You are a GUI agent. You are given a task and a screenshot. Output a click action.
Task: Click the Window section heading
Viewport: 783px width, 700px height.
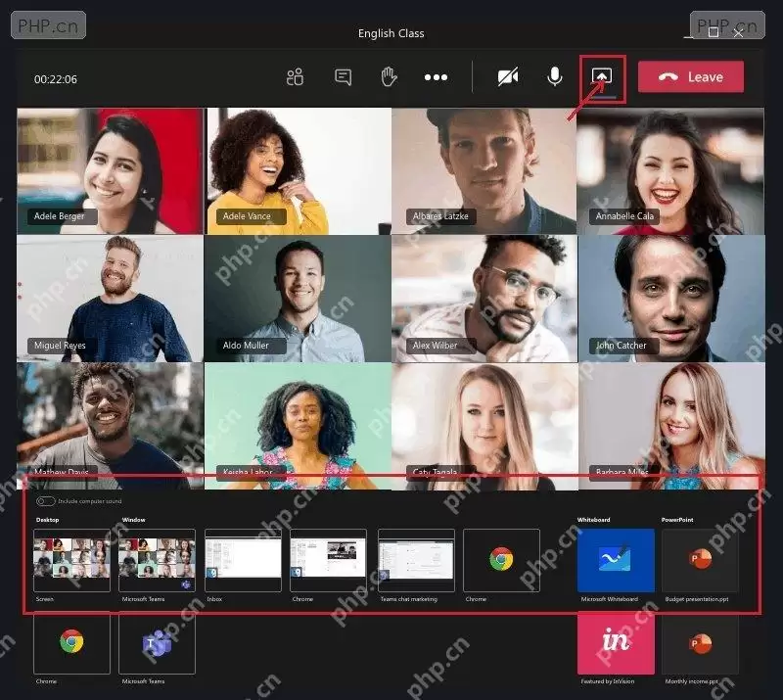(133, 520)
